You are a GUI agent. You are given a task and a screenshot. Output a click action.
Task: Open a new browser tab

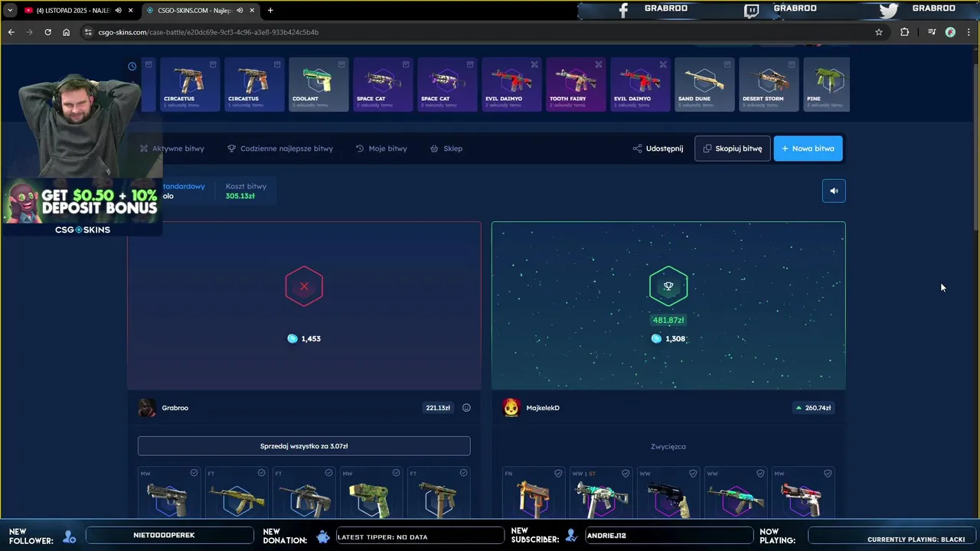pyautogui.click(x=270, y=10)
